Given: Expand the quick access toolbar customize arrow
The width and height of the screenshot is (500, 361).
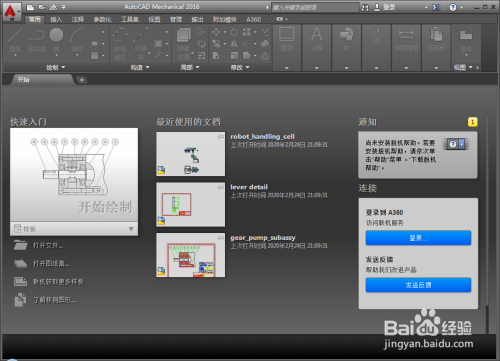Looking at the screenshot, I should (63, 7).
